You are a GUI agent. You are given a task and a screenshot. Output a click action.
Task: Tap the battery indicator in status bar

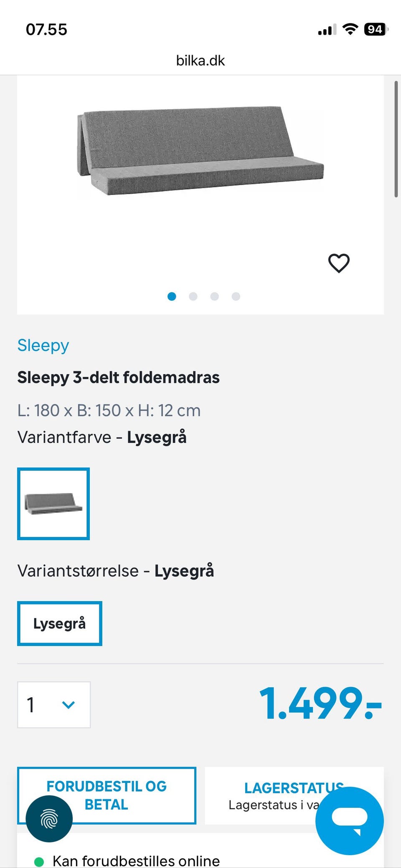point(376,29)
